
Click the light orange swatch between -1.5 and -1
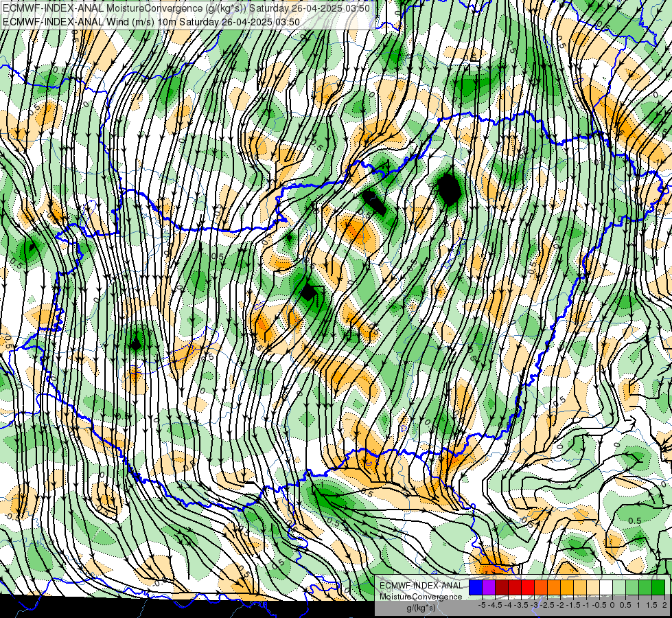click(580, 587)
